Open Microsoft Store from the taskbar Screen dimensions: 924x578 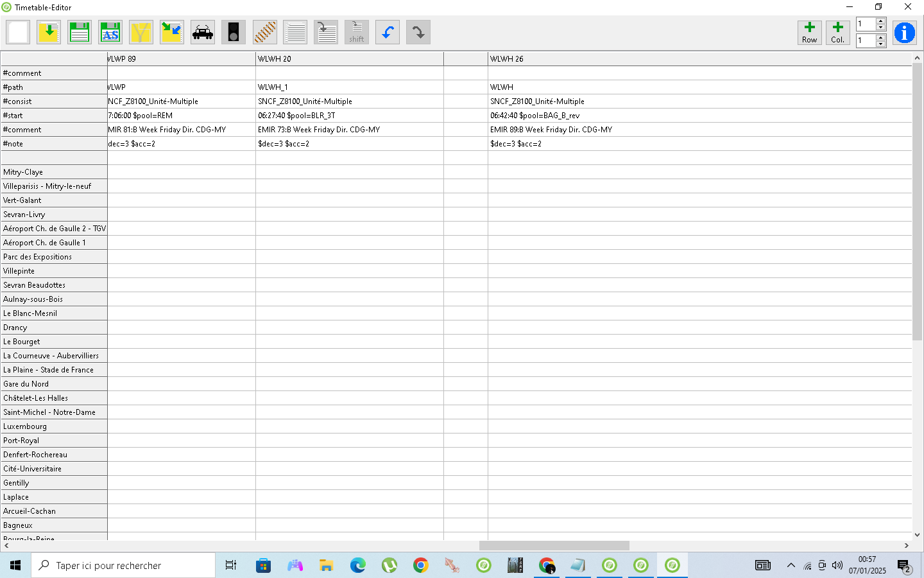point(263,565)
